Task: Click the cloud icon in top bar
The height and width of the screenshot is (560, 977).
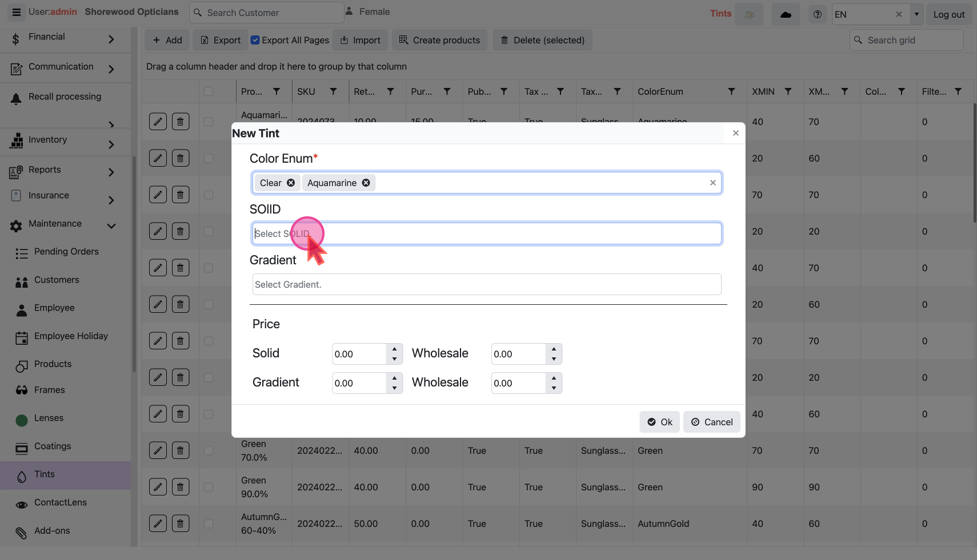Action: click(786, 14)
